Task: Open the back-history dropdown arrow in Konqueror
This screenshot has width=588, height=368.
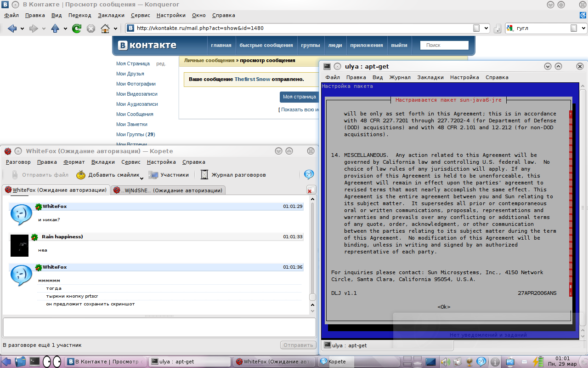Action: (22, 29)
